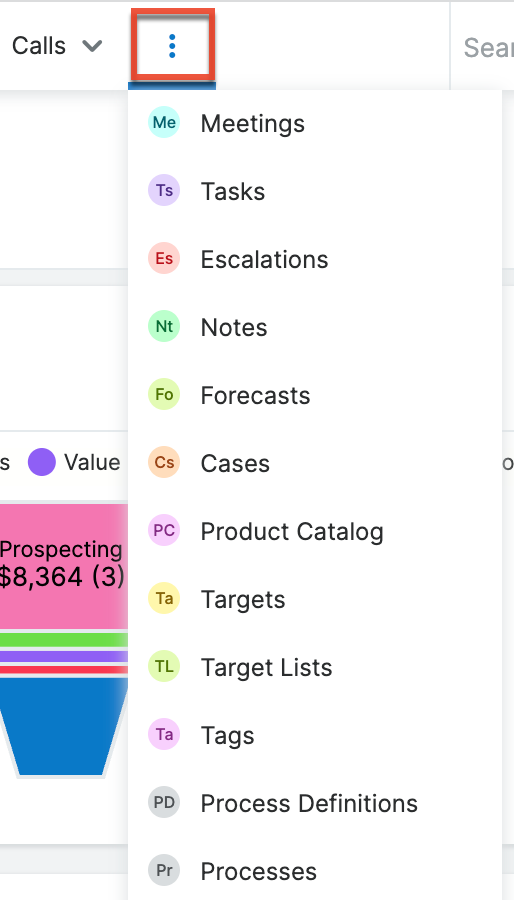The height and width of the screenshot is (900, 514).
Task: Click the PC Product Catalog icon
Action: pyautogui.click(x=164, y=530)
